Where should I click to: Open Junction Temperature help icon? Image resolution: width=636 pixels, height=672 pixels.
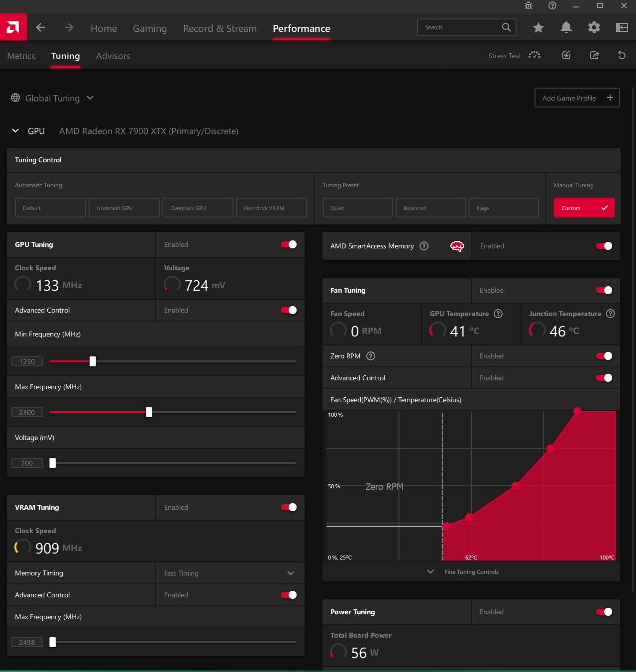point(611,314)
